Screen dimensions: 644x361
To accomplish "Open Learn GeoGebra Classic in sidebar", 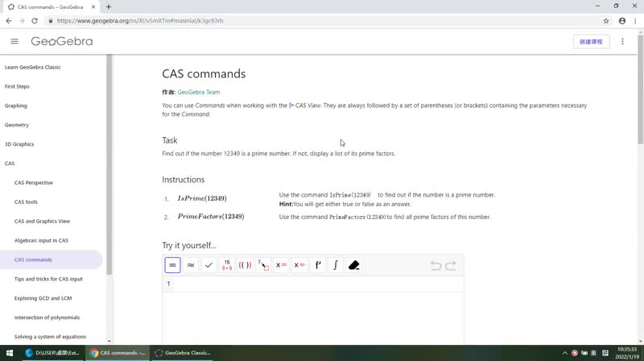I will pyautogui.click(x=33, y=67).
